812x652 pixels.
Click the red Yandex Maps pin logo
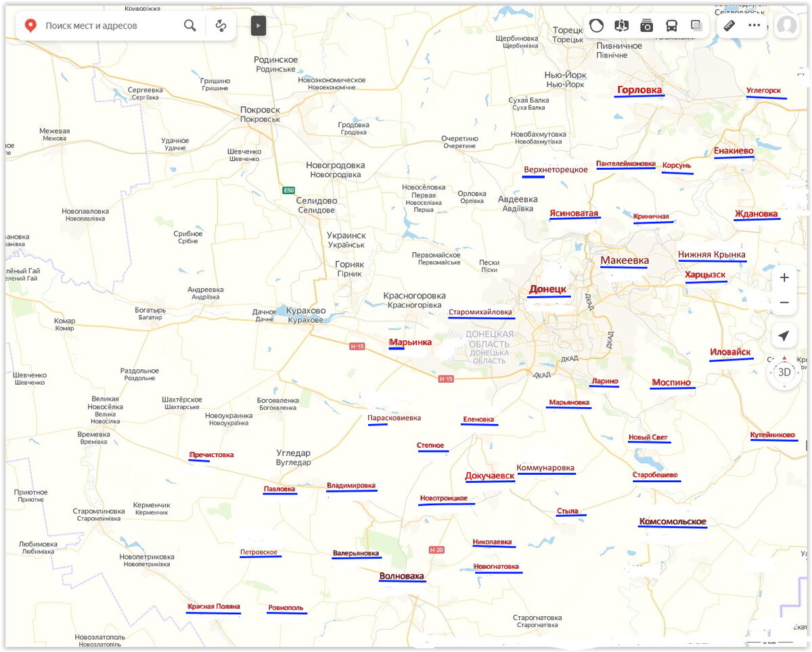(x=30, y=26)
